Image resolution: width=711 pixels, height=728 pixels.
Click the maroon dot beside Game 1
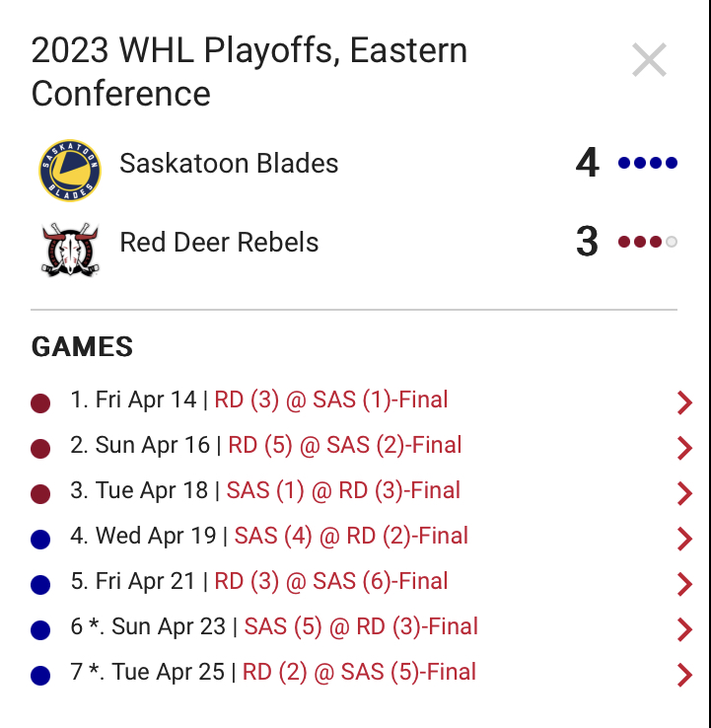pos(40,403)
